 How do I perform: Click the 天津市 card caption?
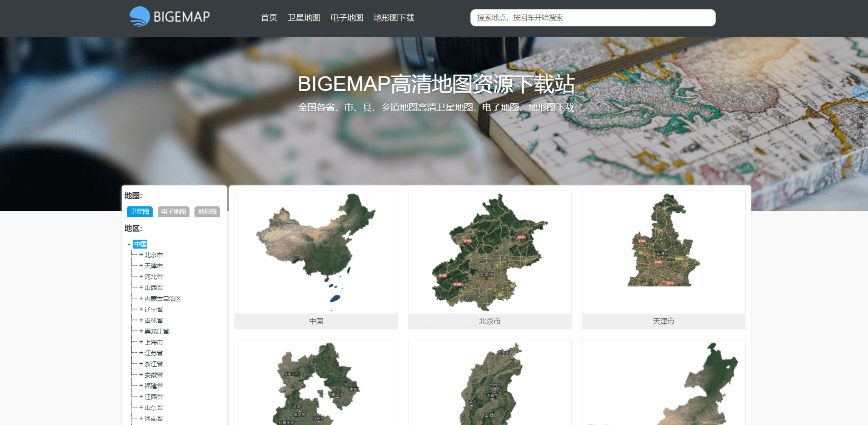pyautogui.click(x=663, y=321)
